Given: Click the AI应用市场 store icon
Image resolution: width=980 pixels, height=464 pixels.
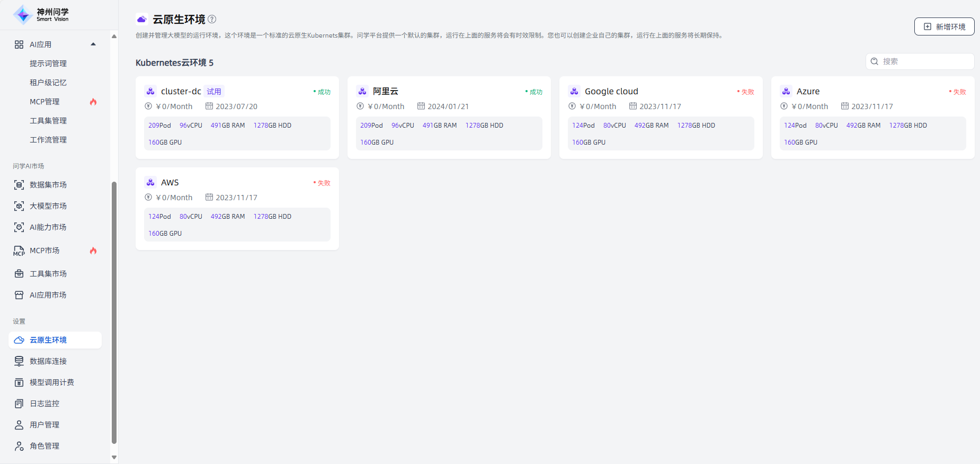Looking at the screenshot, I should [19, 295].
